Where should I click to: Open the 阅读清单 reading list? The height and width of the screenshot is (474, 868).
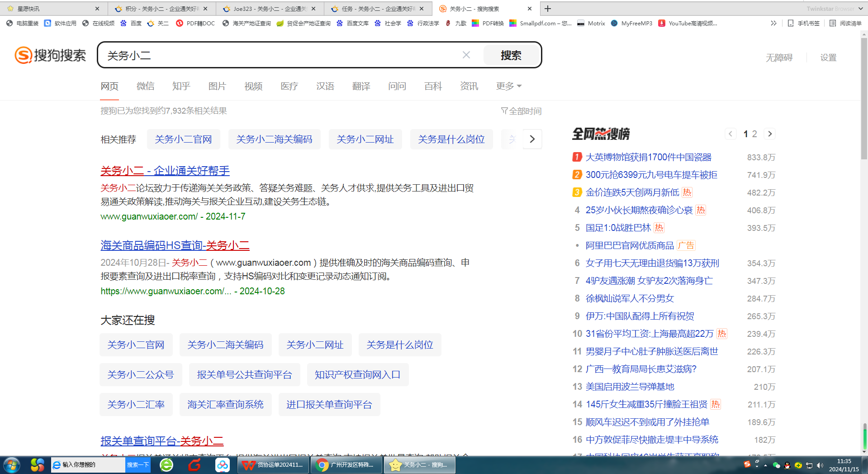(845, 23)
